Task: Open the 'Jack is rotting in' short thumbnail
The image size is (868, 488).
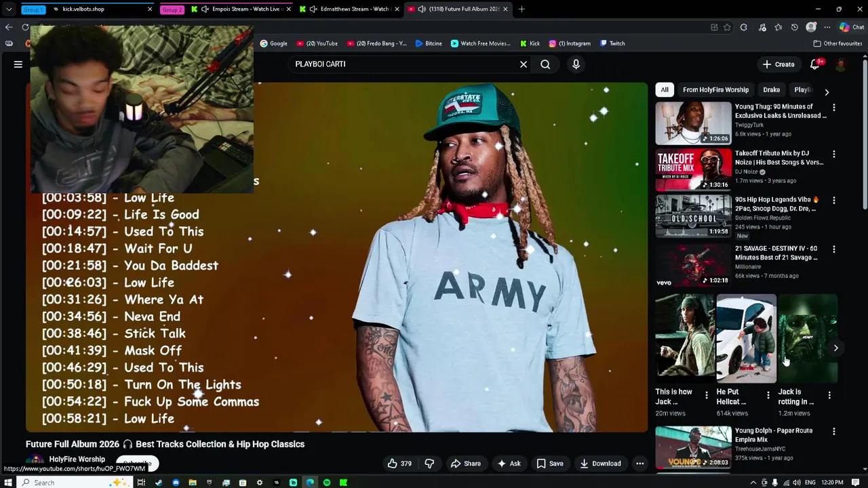Action: coord(808,338)
